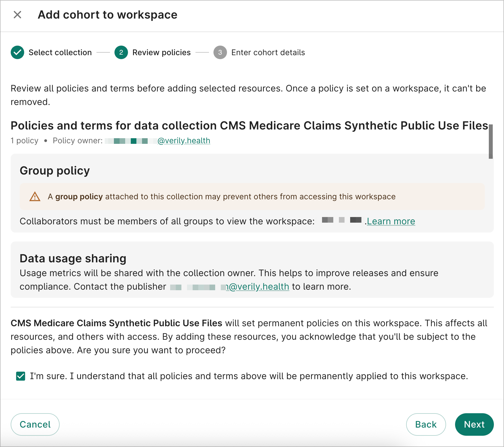This screenshot has height=447, width=504.
Task: Click the Group policy card heading
Action: [55, 171]
